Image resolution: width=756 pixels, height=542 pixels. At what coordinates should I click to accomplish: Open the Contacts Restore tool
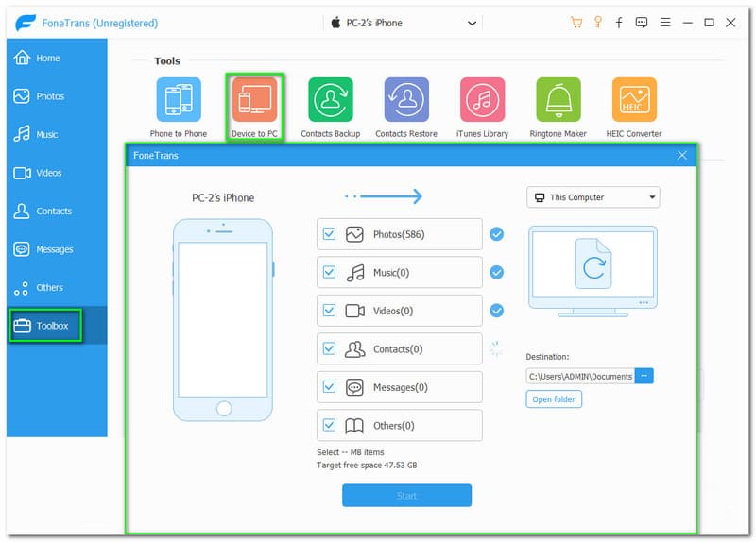pyautogui.click(x=406, y=107)
